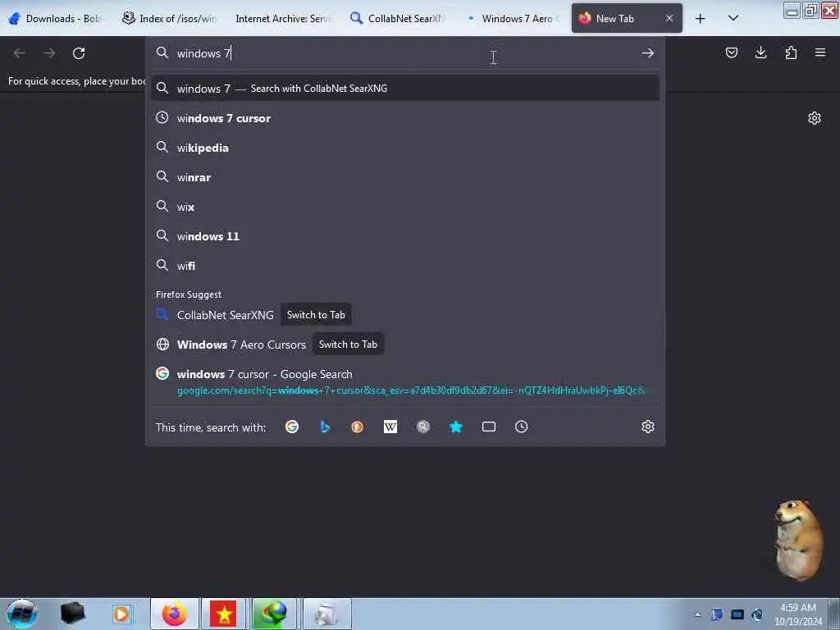Expand the list all tabs chevron
Viewport: 840px width, 630px height.
point(733,18)
